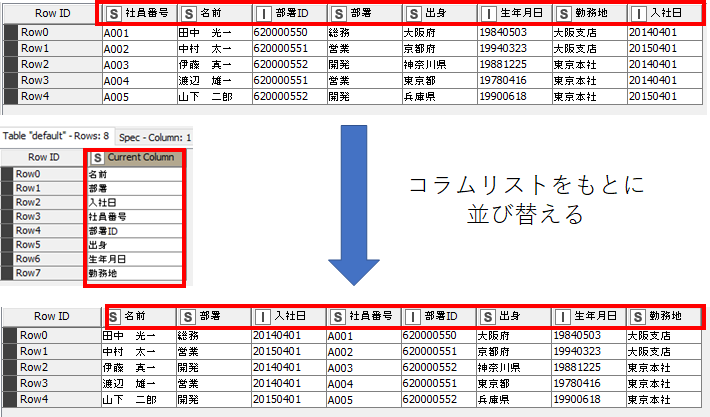Select 19940323 in the bottom table
710x417 pixels.
coord(589,351)
